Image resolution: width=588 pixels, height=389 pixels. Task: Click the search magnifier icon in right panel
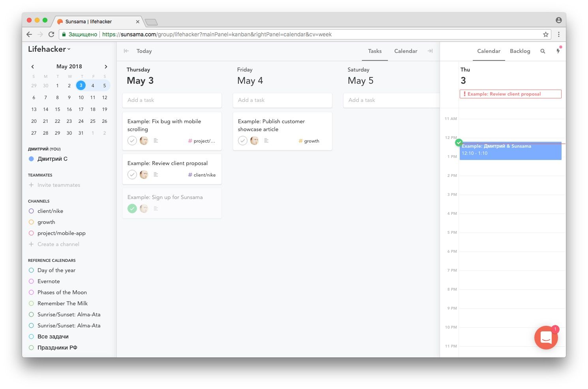pyautogui.click(x=543, y=51)
